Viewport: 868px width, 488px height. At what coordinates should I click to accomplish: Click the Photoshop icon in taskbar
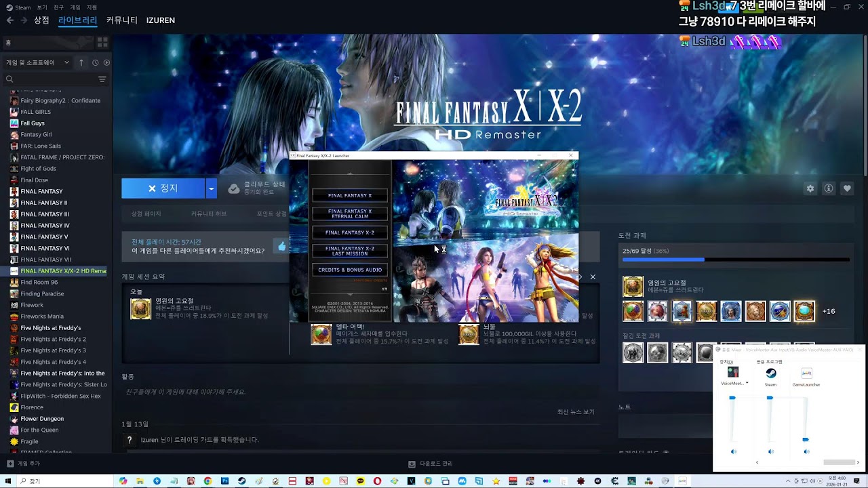[224, 481]
